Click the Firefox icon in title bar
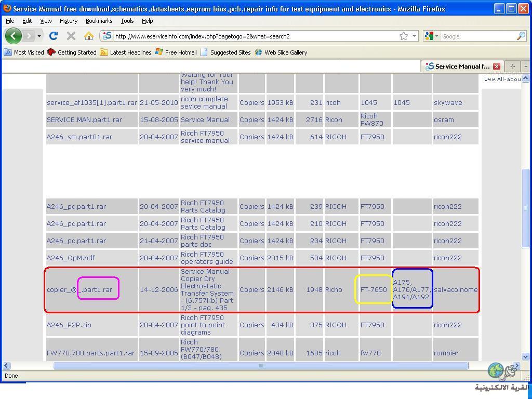The width and height of the screenshot is (532, 399). click(7, 8)
